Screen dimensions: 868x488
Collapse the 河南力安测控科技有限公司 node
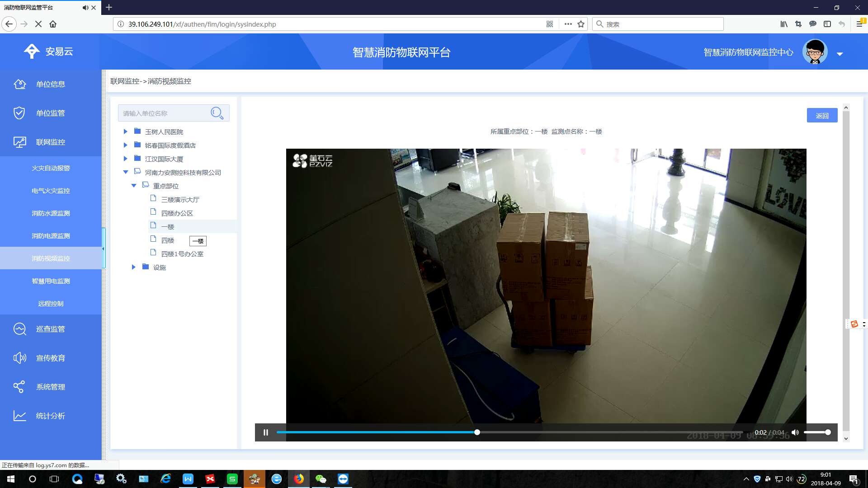(126, 172)
